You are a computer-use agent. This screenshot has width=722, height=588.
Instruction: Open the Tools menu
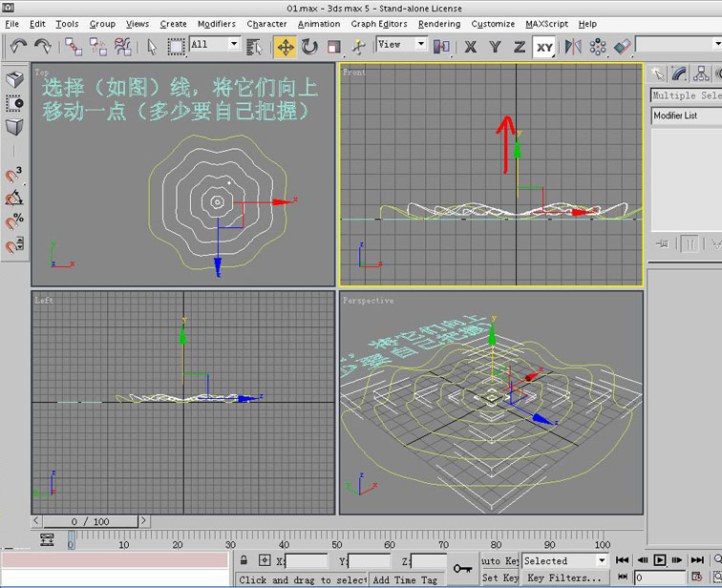[x=67, y=24]
